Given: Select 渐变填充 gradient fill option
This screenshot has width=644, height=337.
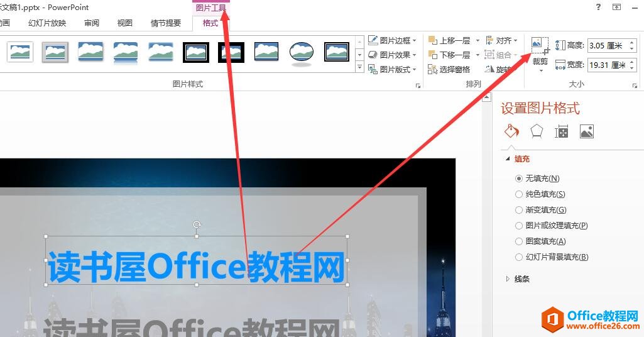Looking at the screenshot, I should [x=541, y=209].
